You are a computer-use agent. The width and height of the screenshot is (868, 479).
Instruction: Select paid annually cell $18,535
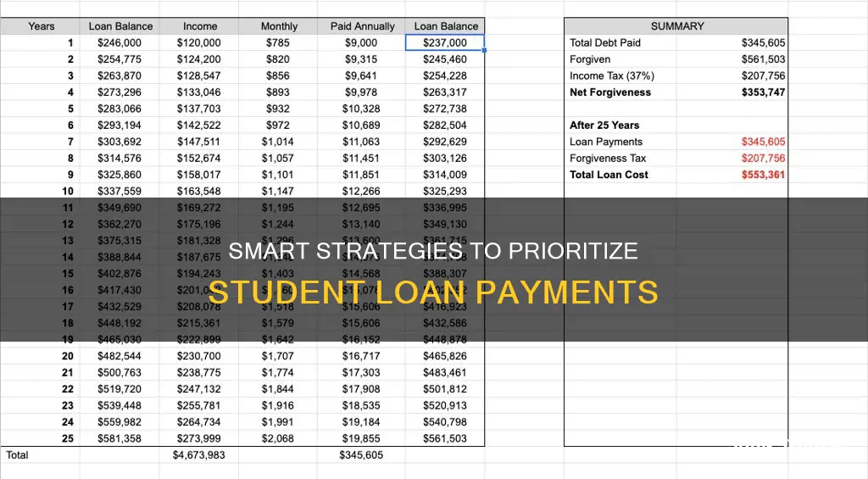(361, 406)
